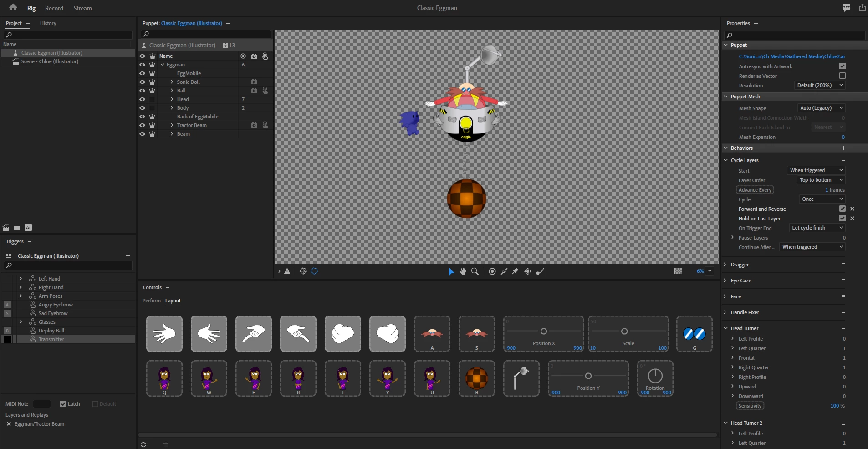Pick the Hand pan tool

click(x=463, y=271)
